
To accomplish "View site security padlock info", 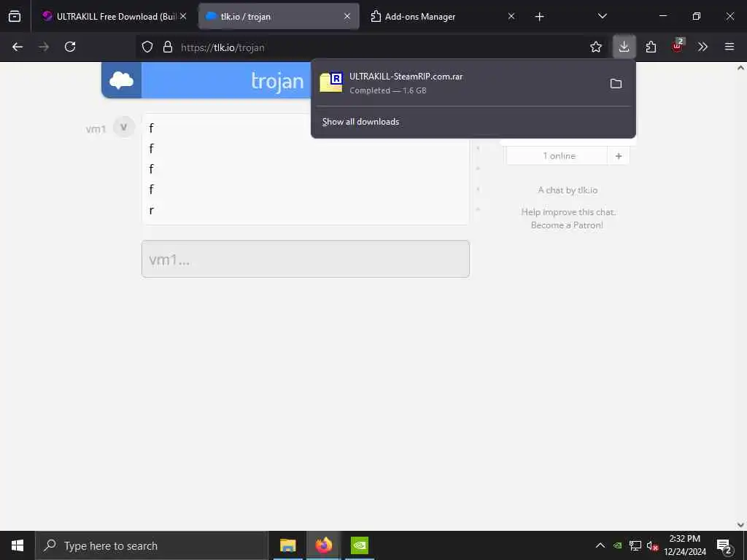I will coord(168,47).
